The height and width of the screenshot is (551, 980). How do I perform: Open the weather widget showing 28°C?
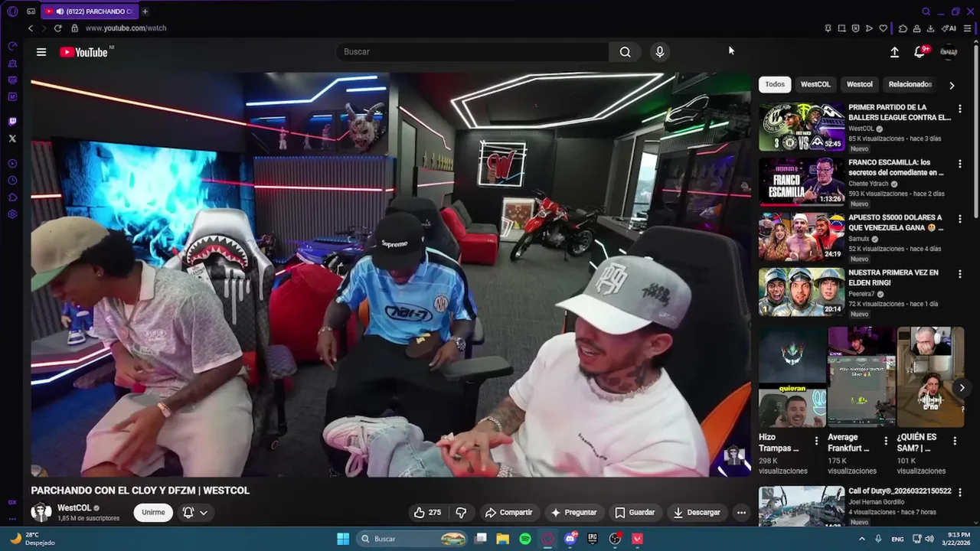point(32,539)
